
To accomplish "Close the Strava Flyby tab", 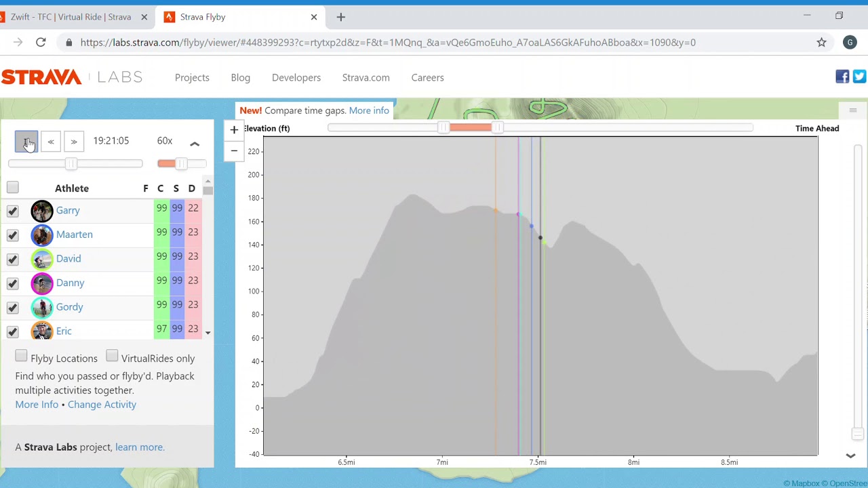I will 314,17.
